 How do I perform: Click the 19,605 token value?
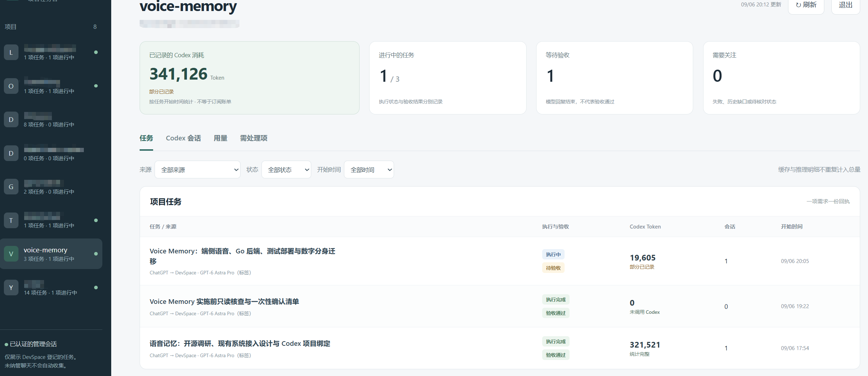click(643, 258)
